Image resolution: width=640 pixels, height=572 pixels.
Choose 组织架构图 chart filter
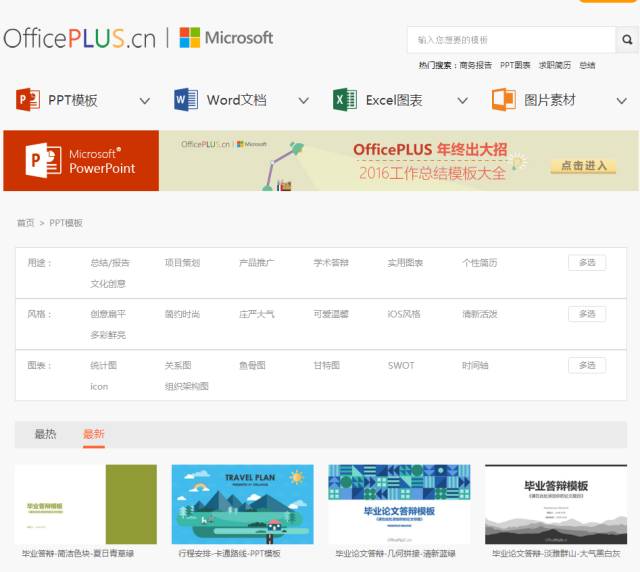(x=187, y=386)
